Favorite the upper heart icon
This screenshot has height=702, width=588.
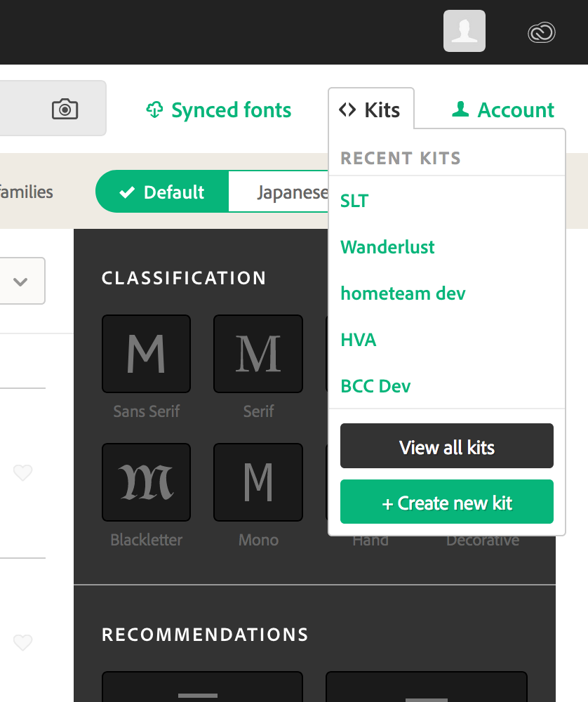pos(23,472)
